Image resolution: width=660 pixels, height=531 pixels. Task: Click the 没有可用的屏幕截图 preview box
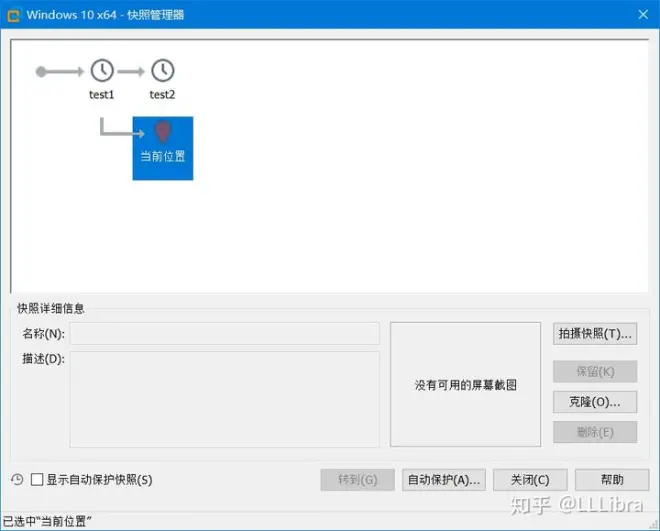click(465, 385)
